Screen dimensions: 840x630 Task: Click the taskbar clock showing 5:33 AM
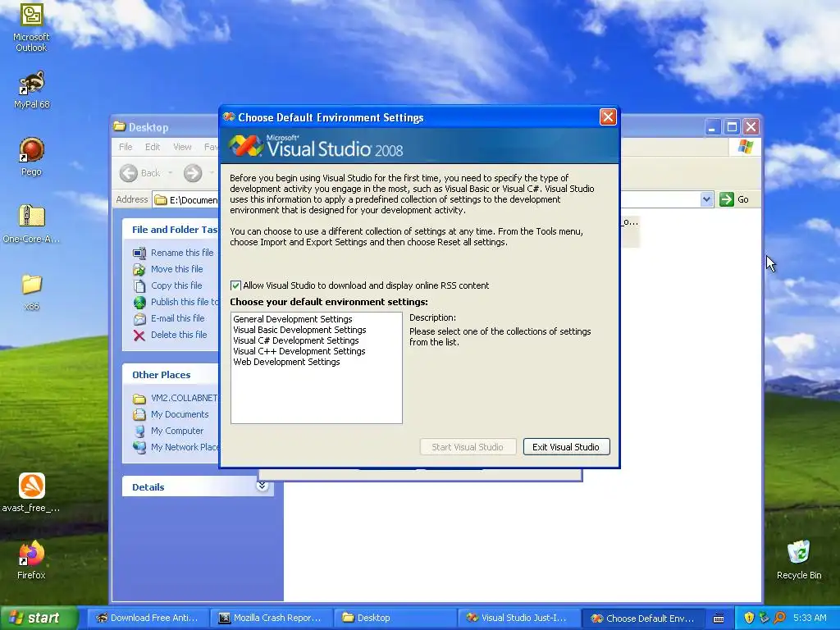coord(810,619)
